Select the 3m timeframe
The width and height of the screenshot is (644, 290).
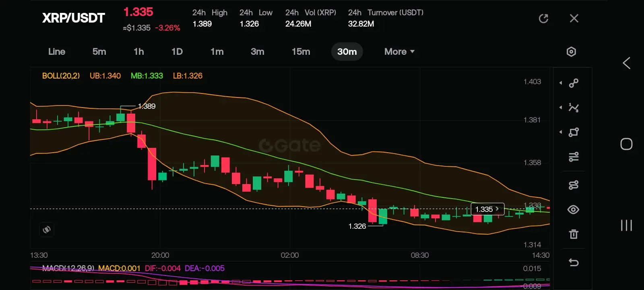(x=258, y=52)
